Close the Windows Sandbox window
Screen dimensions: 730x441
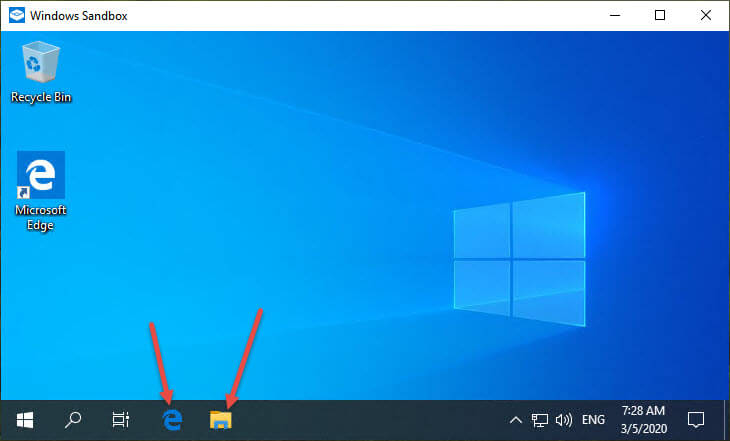[x=706, y=15]
